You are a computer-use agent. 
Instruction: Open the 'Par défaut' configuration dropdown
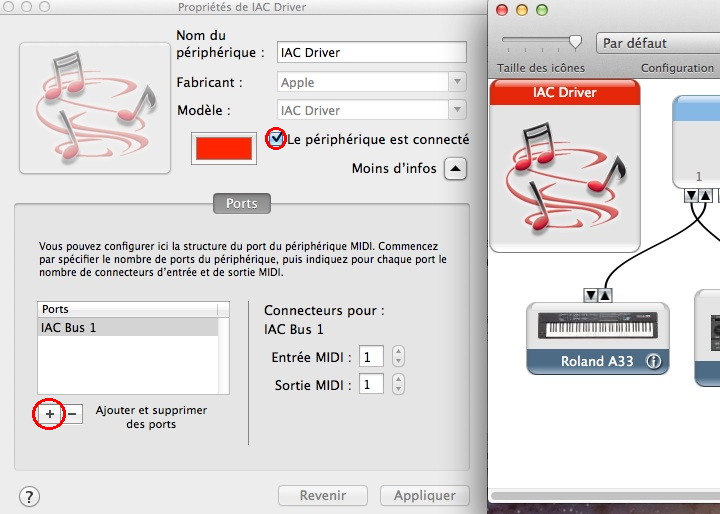658,43
